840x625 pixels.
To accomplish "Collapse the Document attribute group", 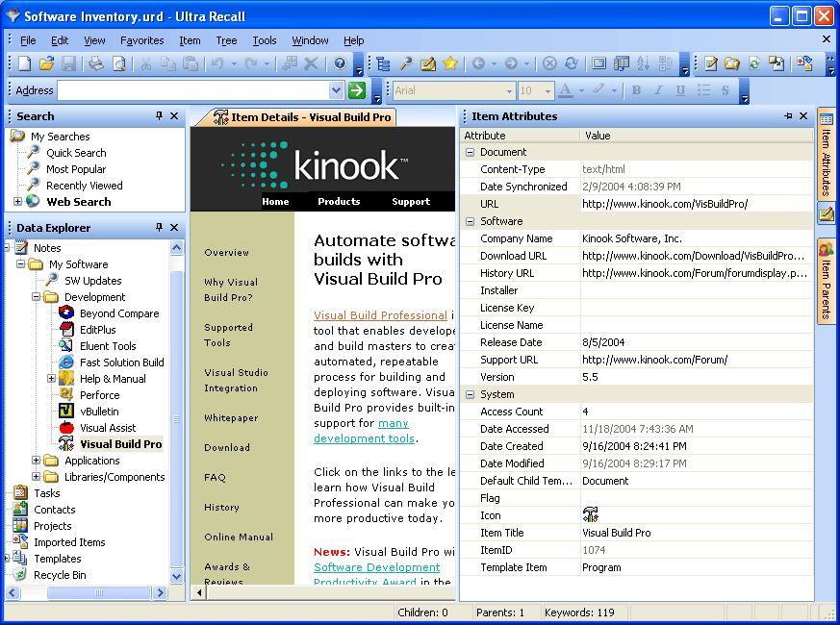I will 470,152.
